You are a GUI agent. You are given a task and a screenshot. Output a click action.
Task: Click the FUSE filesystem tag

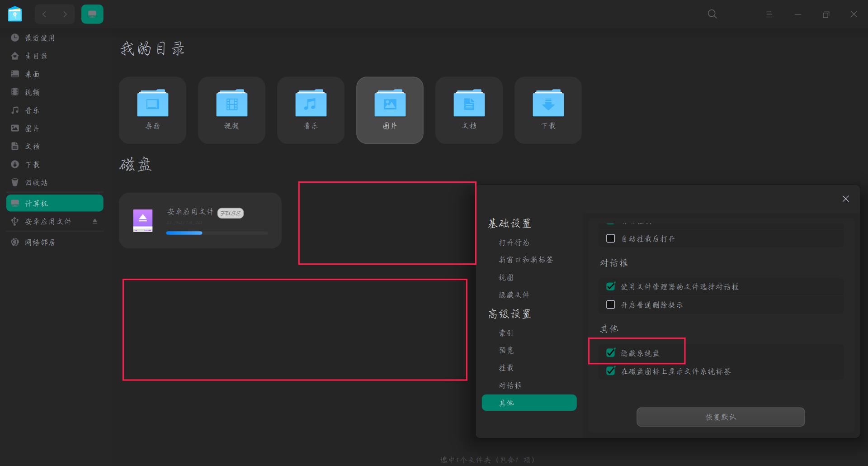pos(231,213)
